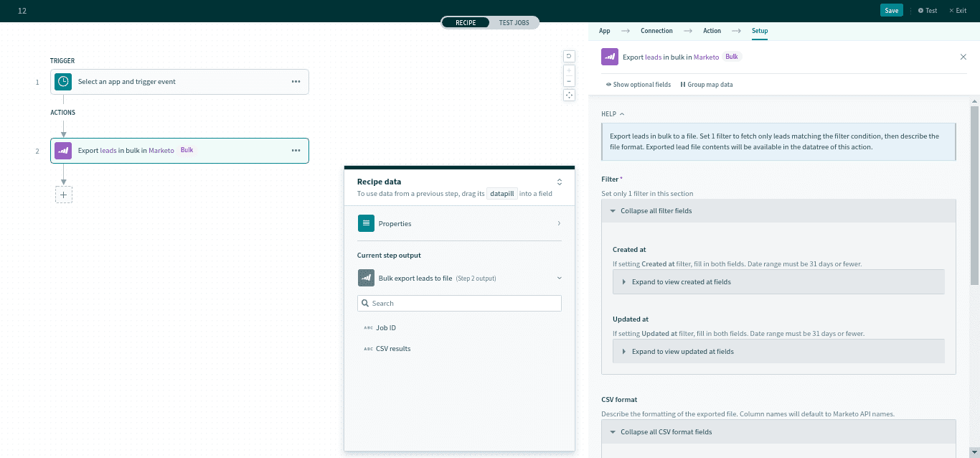980x458 pixels.
Task: Click the zoom out icon on the canvas
Action: pos(569,81)
